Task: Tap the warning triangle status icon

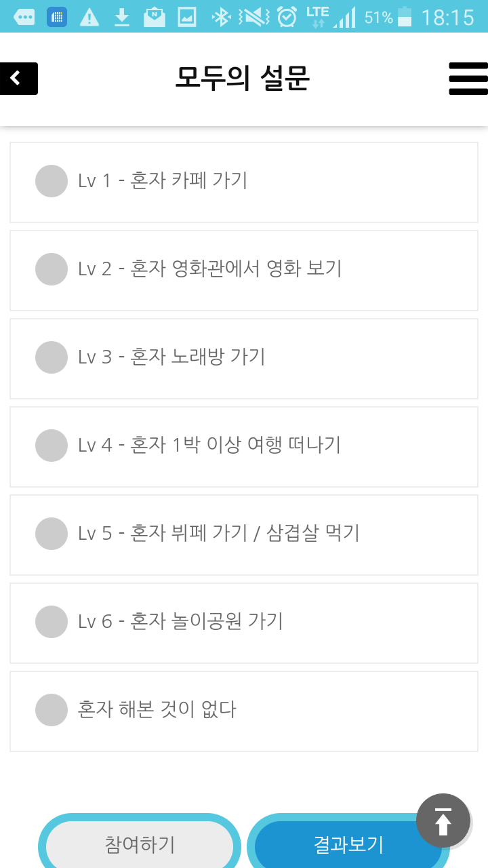Action: click(89, 17)
